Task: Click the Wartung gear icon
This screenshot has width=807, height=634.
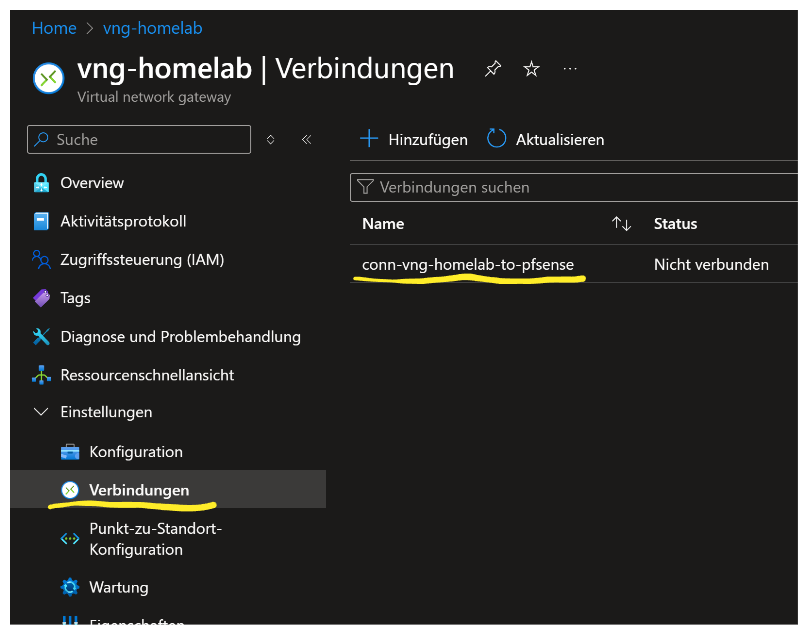Action: click(70, 587)
